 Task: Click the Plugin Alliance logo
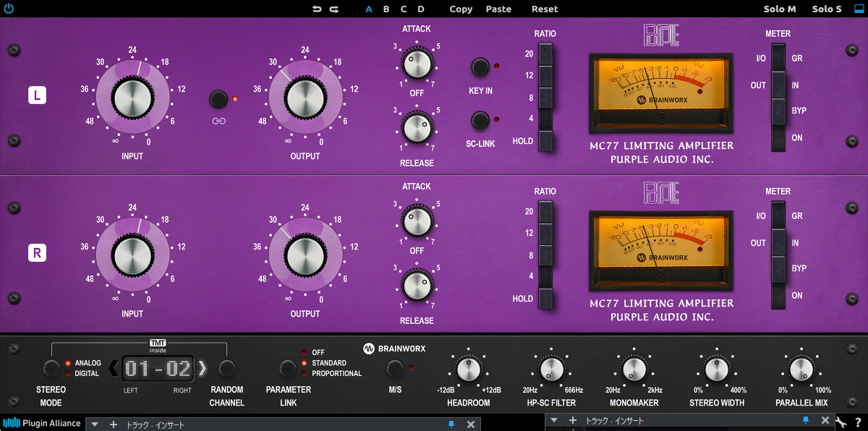coord(42,423)
